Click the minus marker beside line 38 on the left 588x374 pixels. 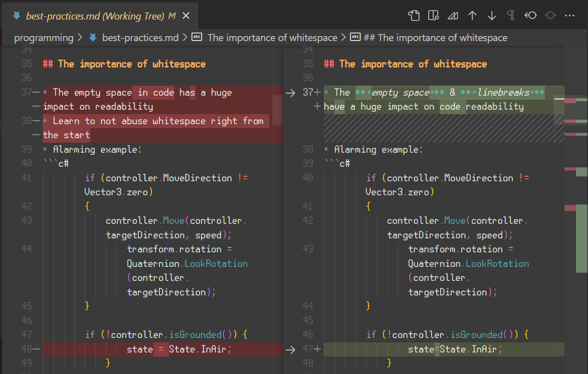tap(37, 121)
